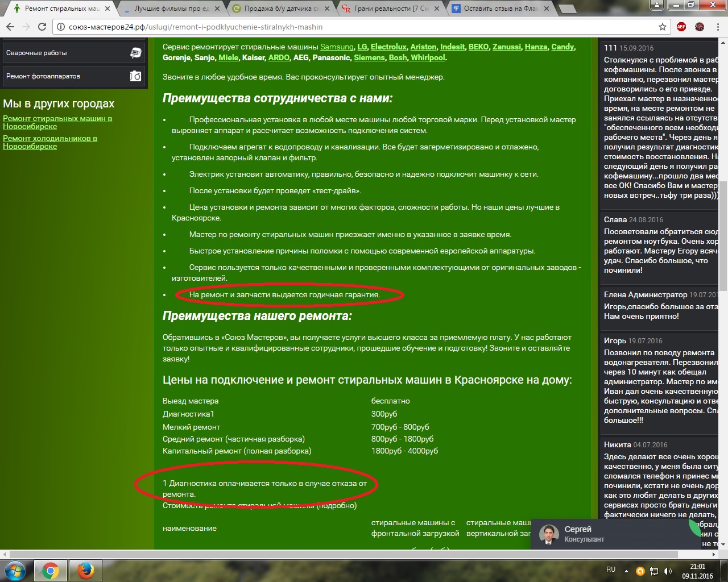Image resolution: width=728 pixels, height=582 pixels.
Task: Click review author name 'Никита'
Action: 618,444
